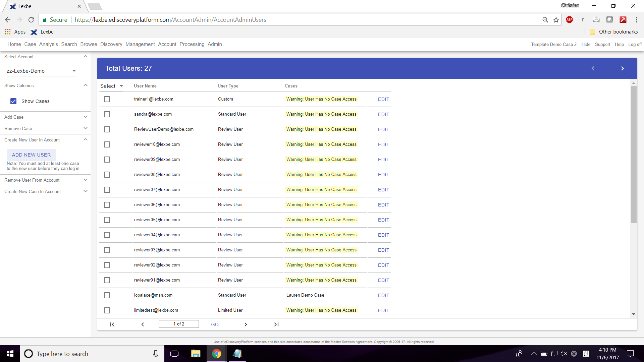Click previous page arrow in pagination bar
The image size is (644, 362).
pos(143,324)
